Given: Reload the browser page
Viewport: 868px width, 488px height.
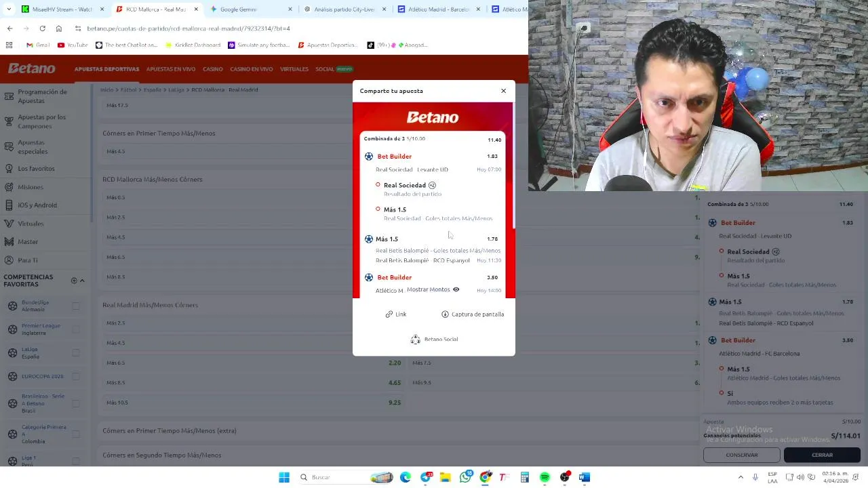Looking at the screenshot, I should [42, 28].
